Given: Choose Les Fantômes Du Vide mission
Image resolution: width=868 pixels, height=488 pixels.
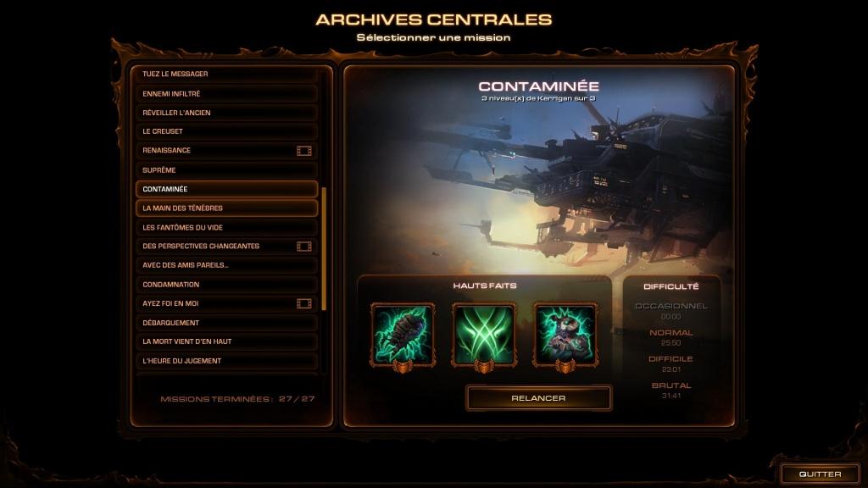Looking at the screenshot, I should click(x=226, y=227).
